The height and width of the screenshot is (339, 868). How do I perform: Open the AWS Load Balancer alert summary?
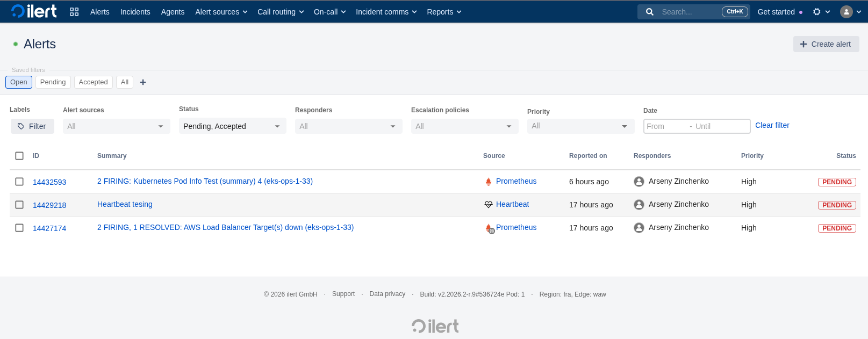pyautogui.click(x=225, y=227)
